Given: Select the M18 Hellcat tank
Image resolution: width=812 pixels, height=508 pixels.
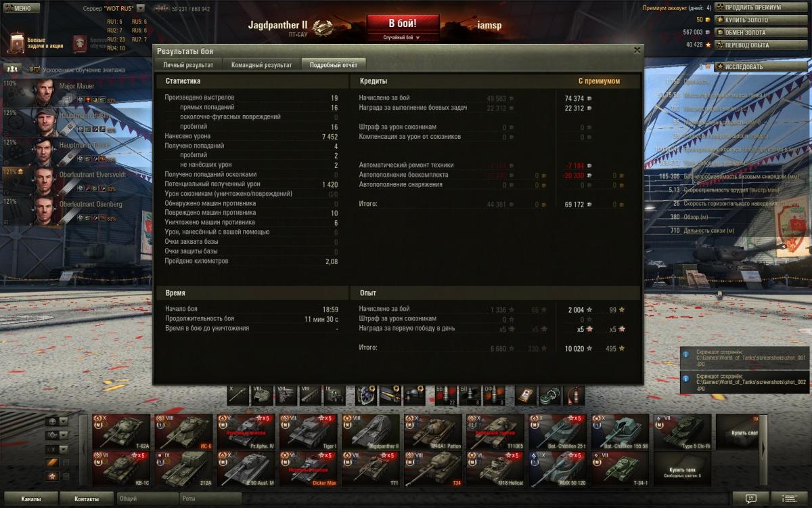Looking at the screenshot, I should click(x=495, y=469).
